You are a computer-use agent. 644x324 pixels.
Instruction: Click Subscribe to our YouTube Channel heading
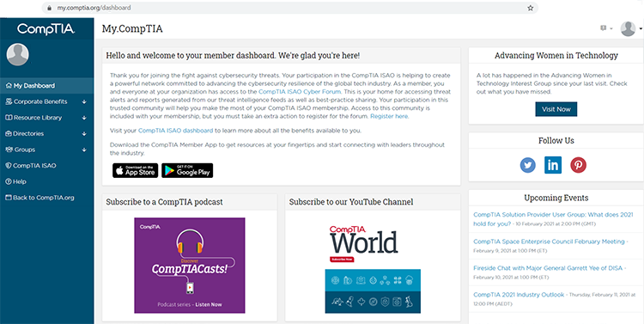pos(351,202)
